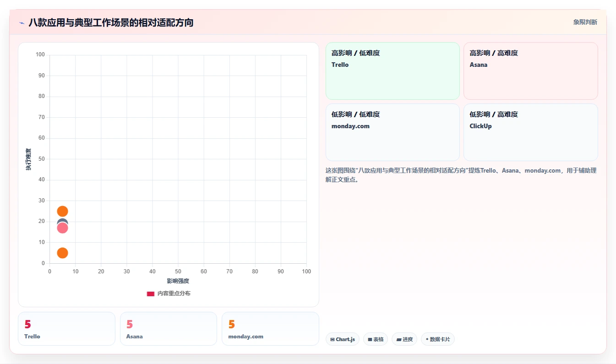Select the top orange bubble near 25
This screenshot has width=616, height=364.
point(63,211)
